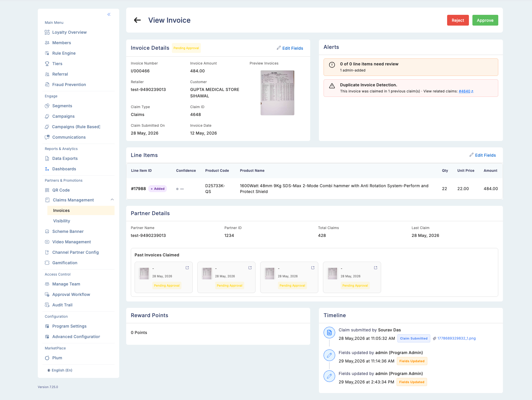Edit Fields in Line Items section
This screenshot has width=532, height=400.
483,155
